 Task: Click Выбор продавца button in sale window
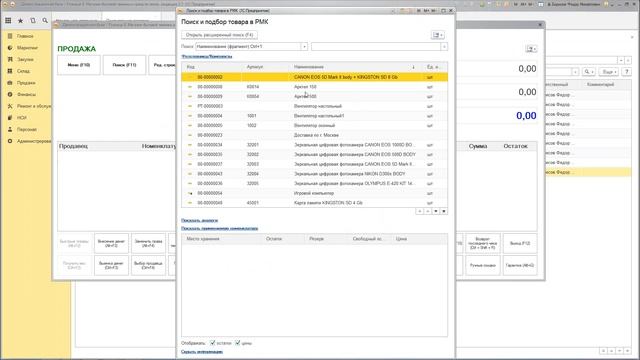(x=149, y=266)
